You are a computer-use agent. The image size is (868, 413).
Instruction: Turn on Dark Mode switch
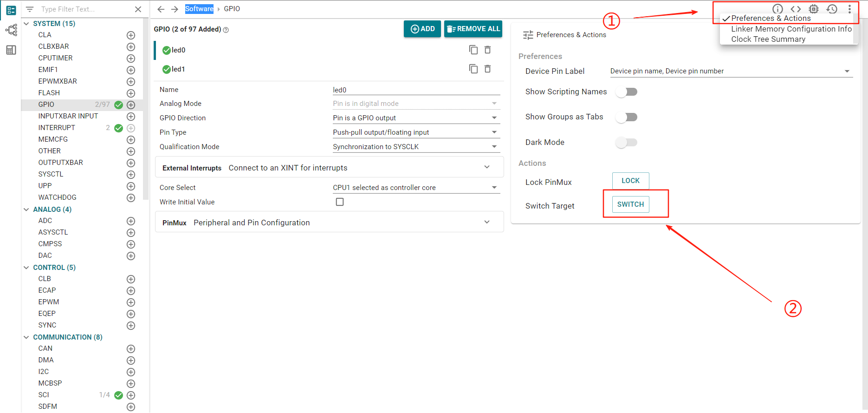pos(627,143)
